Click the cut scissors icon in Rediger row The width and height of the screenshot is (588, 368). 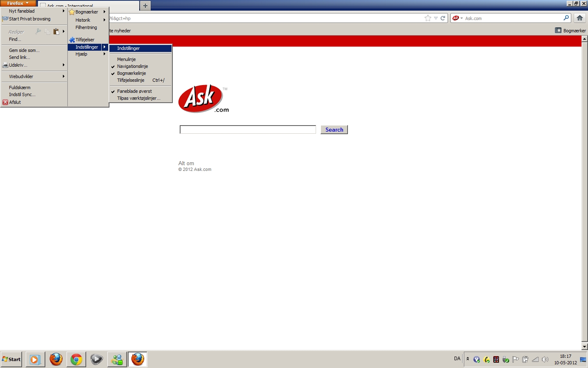38,31
